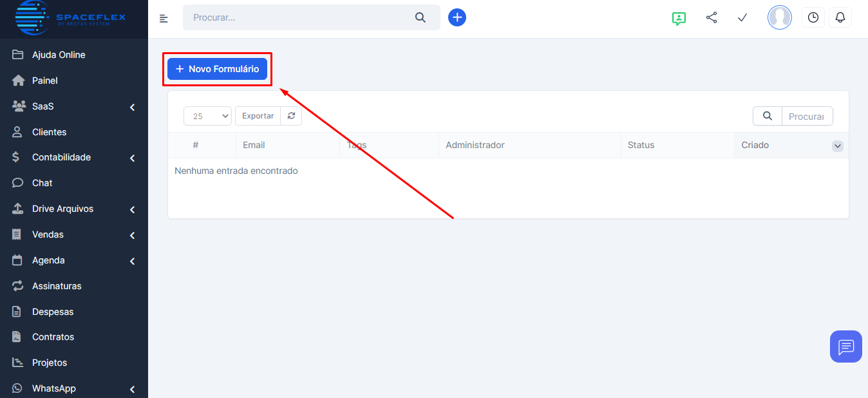Open the green customer chat icon
This screenshot has width=868, height=398.
click(x=678, y=18)
